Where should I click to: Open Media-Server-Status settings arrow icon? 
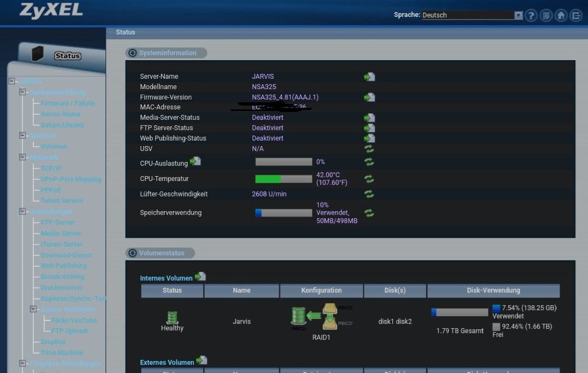pos(369,118)
